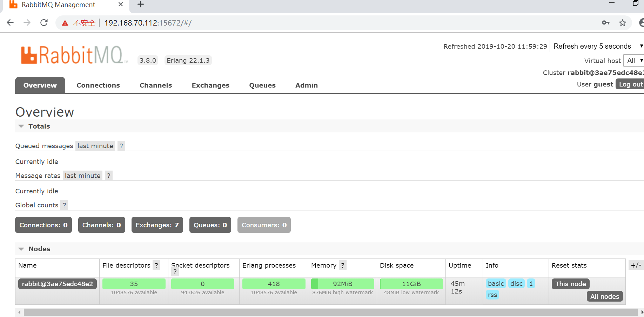
Task: Collapse the Nodes section
Action: click(21, 249)
